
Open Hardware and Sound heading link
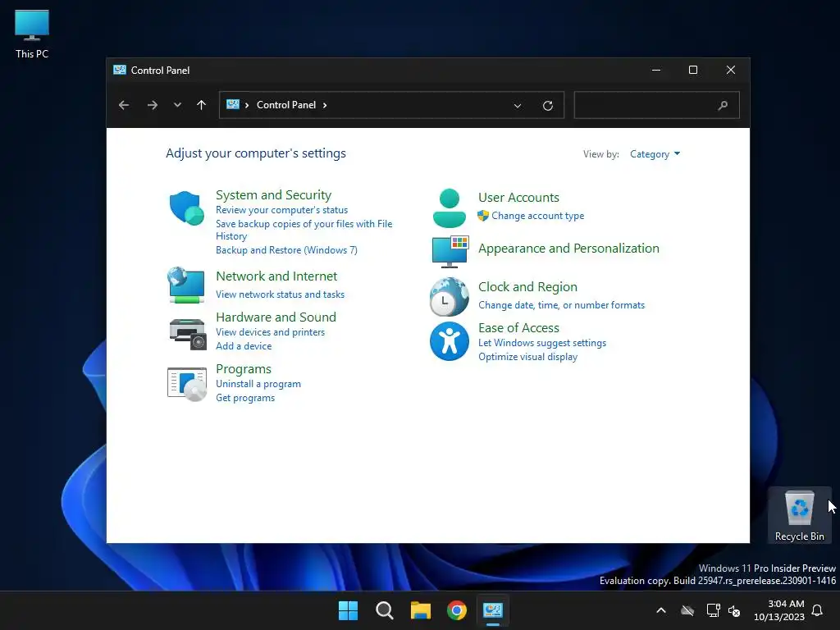click(x=276, y=317)
